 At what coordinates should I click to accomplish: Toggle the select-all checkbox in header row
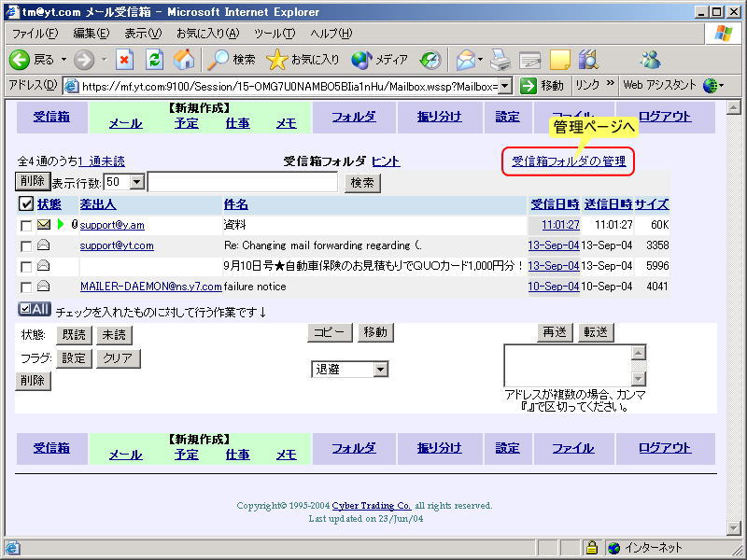tap(26, 203)
